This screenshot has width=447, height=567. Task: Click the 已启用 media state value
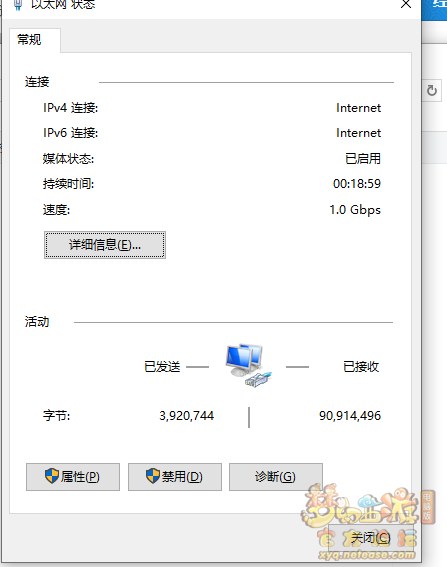363,158
